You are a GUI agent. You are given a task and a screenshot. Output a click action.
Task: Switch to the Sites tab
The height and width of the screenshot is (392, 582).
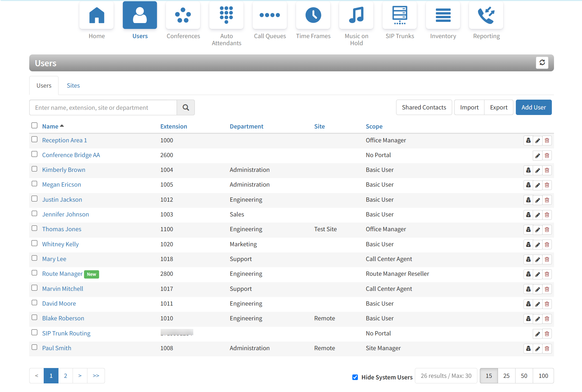click(x=73, y=85)
